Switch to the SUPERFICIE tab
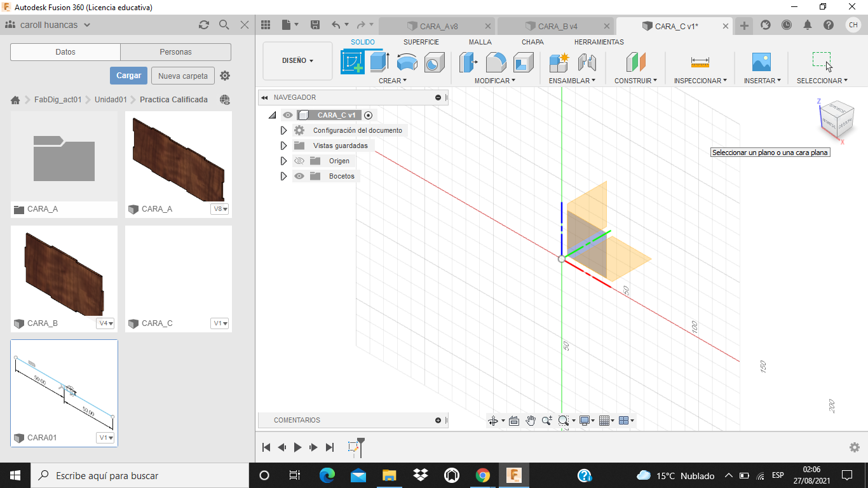 421,42
